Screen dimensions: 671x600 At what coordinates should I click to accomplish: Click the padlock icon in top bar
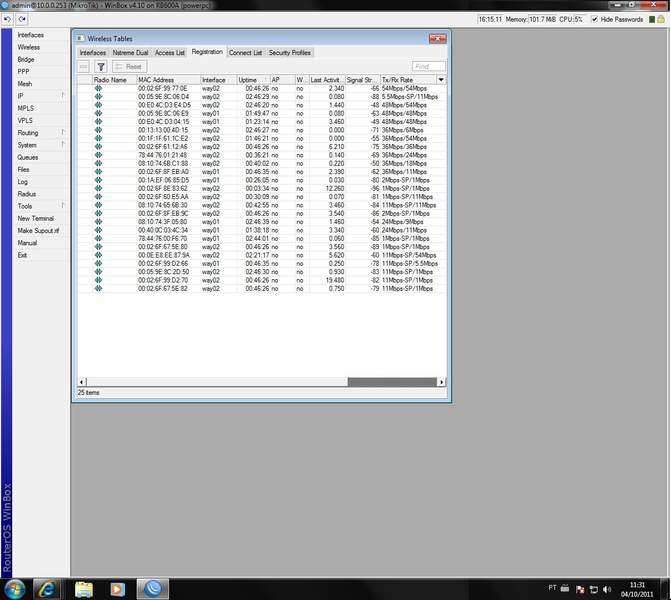(x=661, y=19)
